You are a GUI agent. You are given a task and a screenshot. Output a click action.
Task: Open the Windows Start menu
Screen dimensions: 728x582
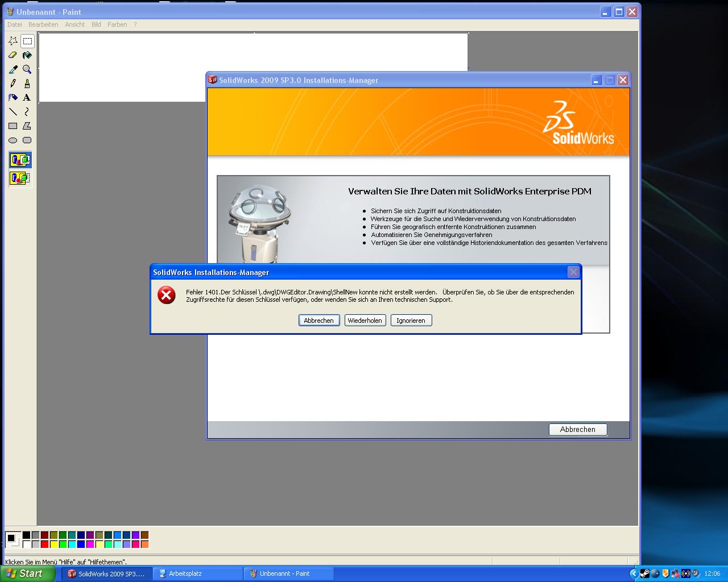tap(27, 573)
